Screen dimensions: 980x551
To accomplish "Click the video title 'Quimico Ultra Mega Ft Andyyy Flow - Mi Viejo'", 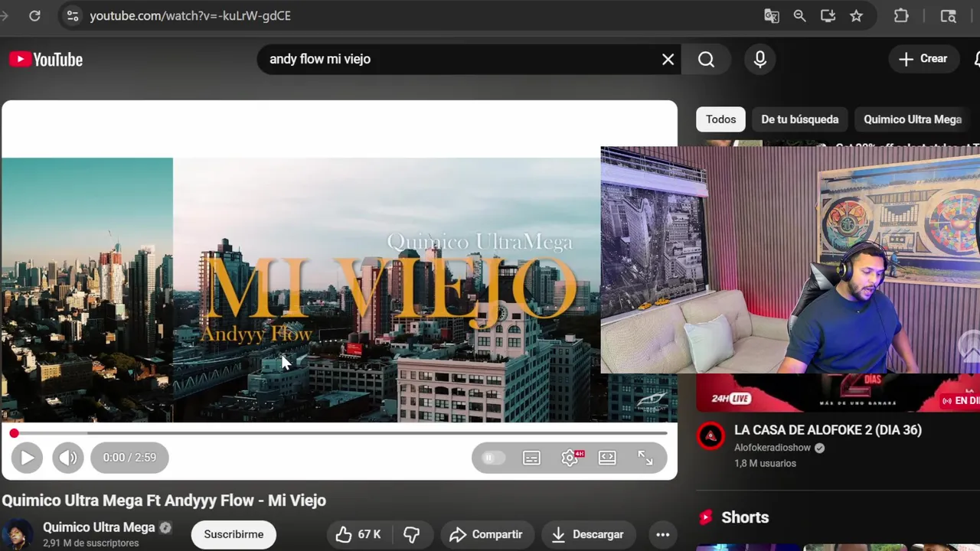I will click(164, 500).
